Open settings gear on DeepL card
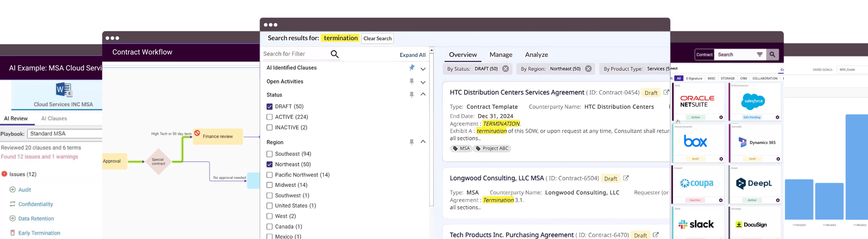 (x=777, y=200)
